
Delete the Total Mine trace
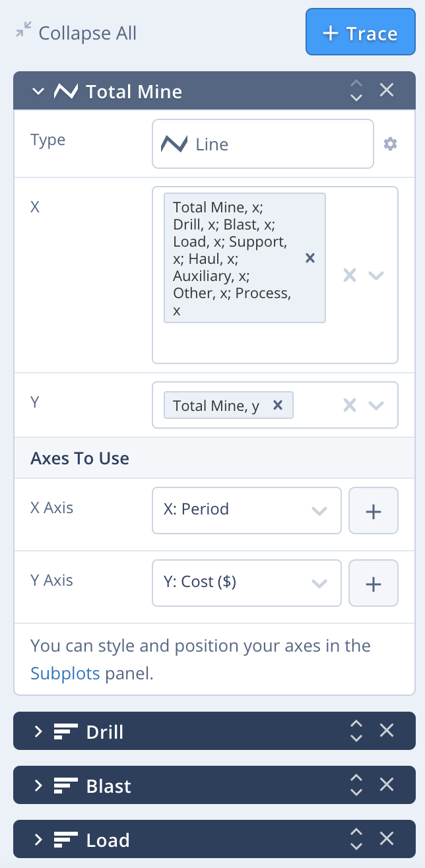[x=387, y=90]
